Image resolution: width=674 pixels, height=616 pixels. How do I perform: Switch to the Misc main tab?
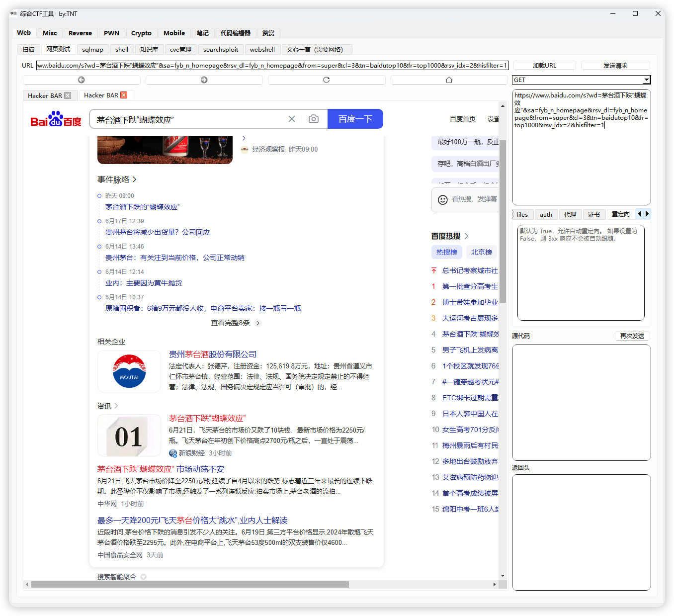pos(50,33)
